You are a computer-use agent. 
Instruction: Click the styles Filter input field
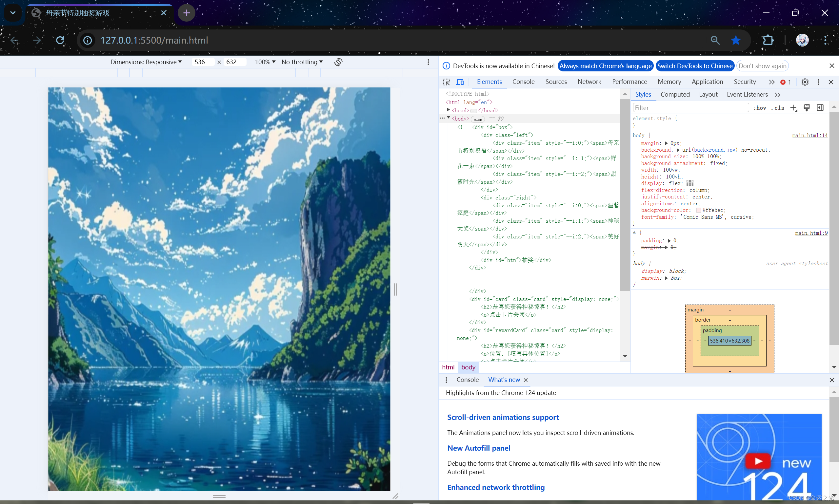[690, 108]
